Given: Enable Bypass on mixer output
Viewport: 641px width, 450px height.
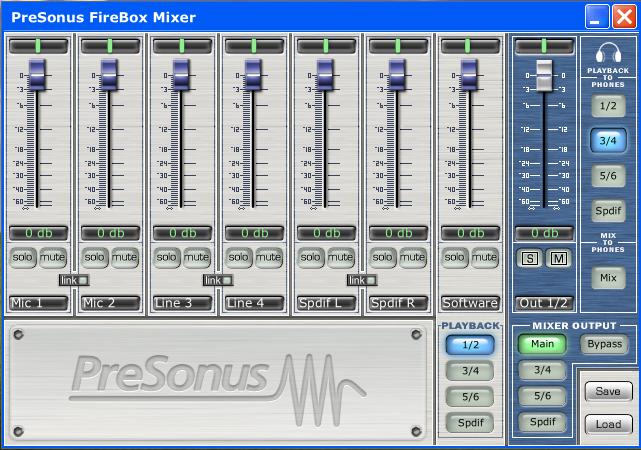Looking at the screenshot, I should click(604, 344).
